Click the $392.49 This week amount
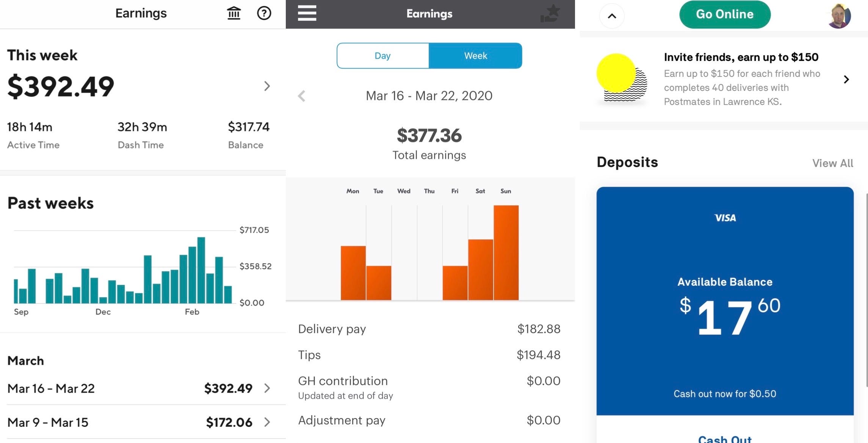 tap(61, 86)
